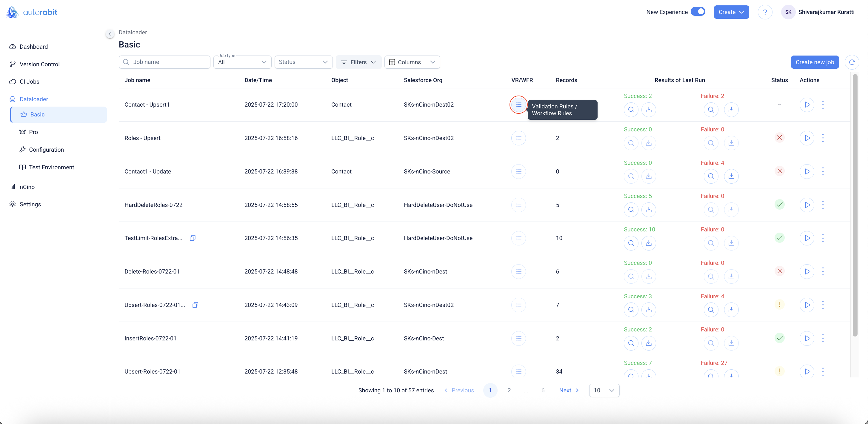
Task: Toggle the New Experience switch
Action: (x=698, y=12)
